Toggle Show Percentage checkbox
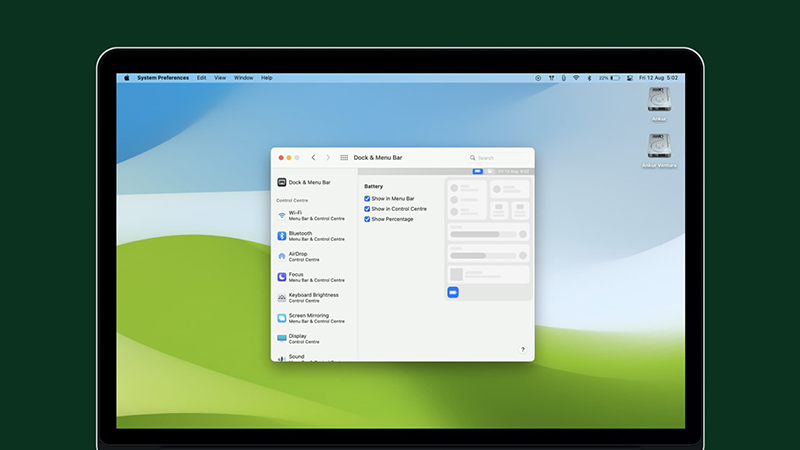The height and width of the screenshot is (450, 800). pos(367,219)
